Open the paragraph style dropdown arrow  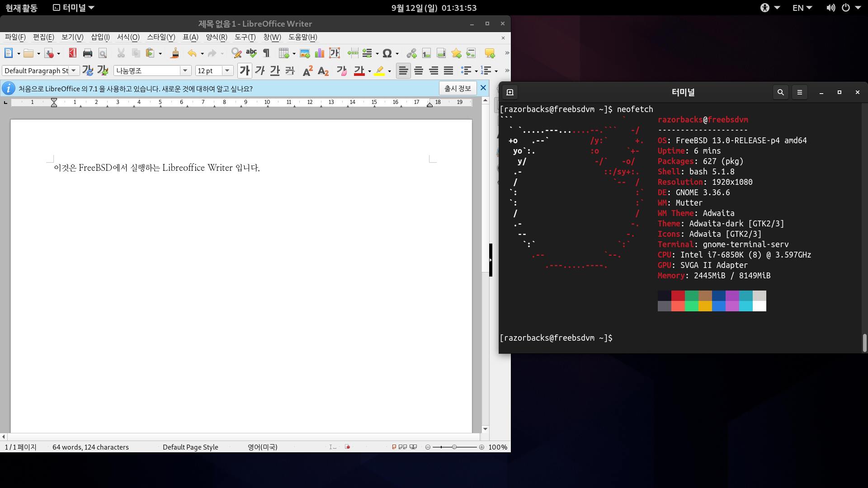click(73, 70)
